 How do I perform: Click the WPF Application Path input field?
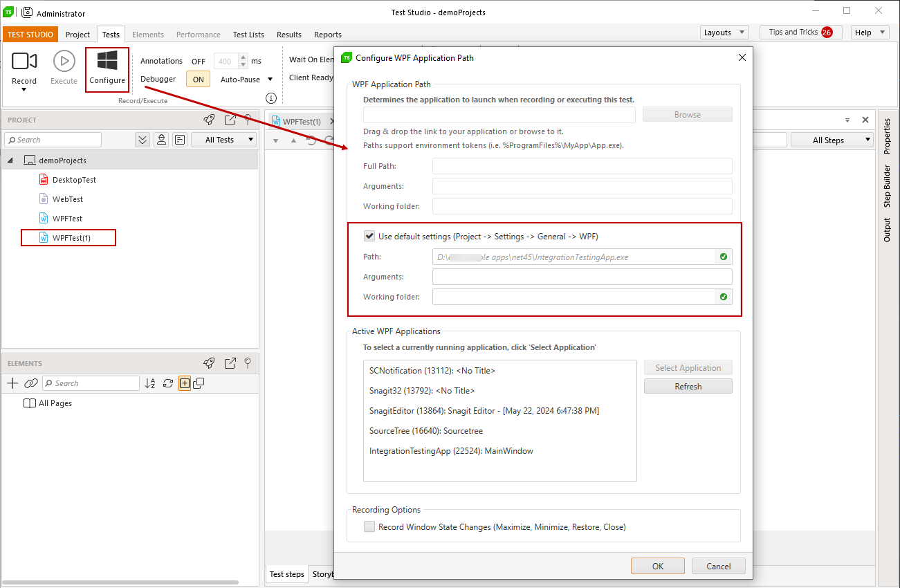pos(499,115)
